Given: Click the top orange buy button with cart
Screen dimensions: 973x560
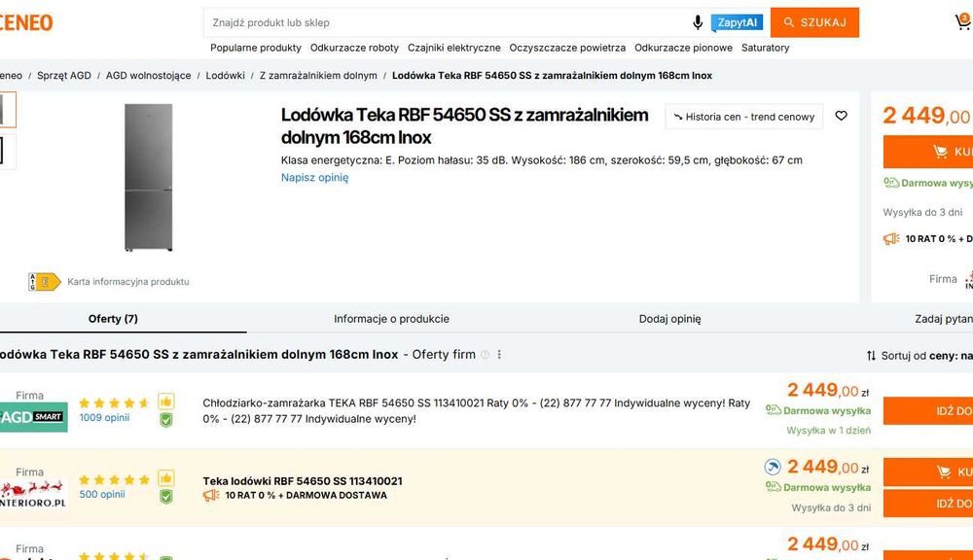Looking at the screenshot, I should (x=928, y=152).
